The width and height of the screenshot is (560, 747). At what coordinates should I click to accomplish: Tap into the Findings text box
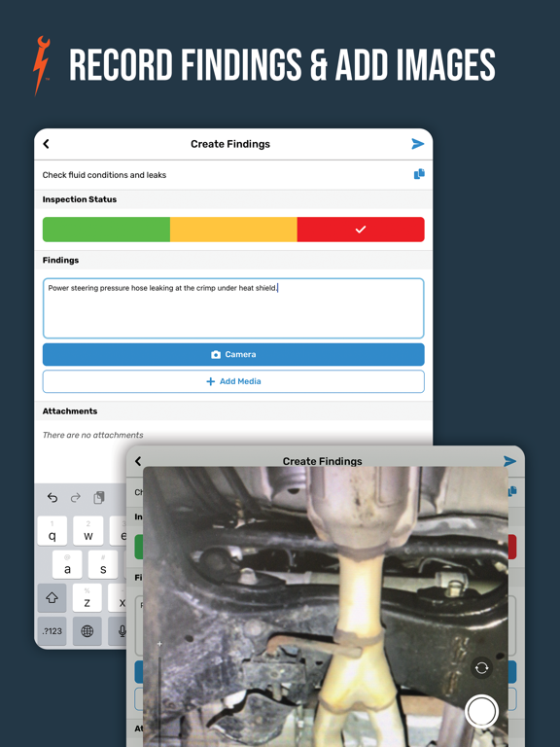(x=233, y=308)
